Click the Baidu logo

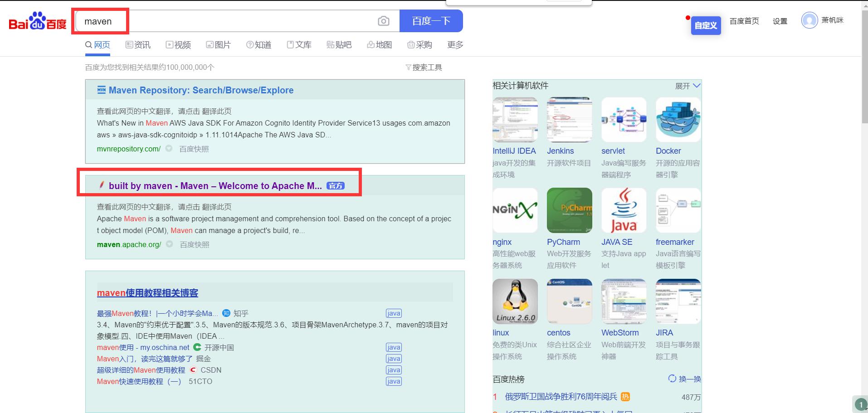pyautogui.click(x=38, y=21)
